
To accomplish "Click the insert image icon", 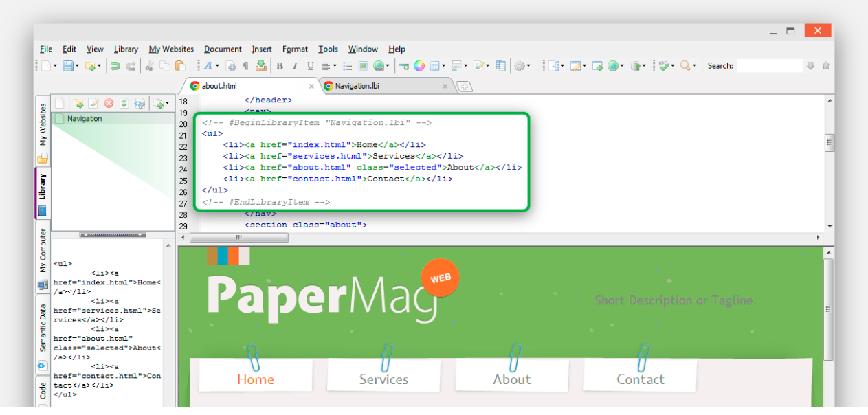I will click(363, 66).
